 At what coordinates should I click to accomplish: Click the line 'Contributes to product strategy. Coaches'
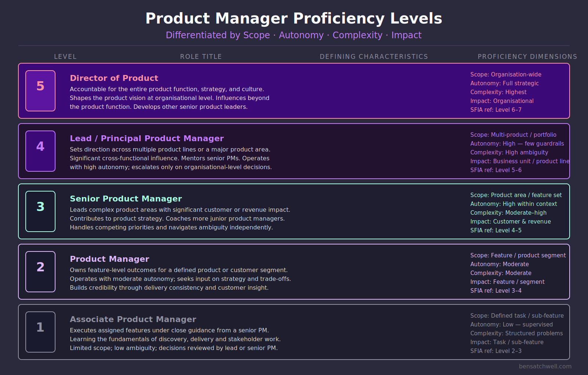click(x=177, y=219)
